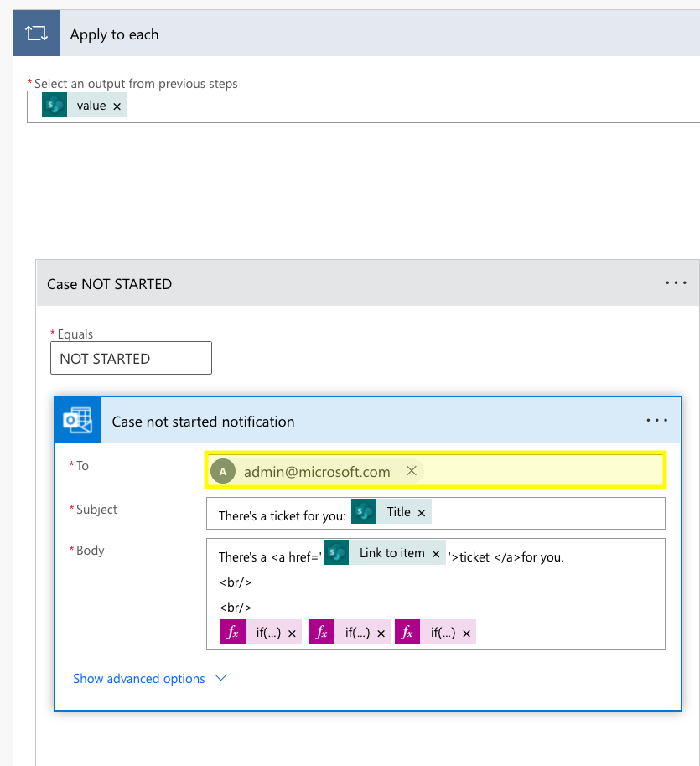This screenshot has height=766, width=700.
Task: Remove admin@microsoft.com from To field
Action: (412, 471)
